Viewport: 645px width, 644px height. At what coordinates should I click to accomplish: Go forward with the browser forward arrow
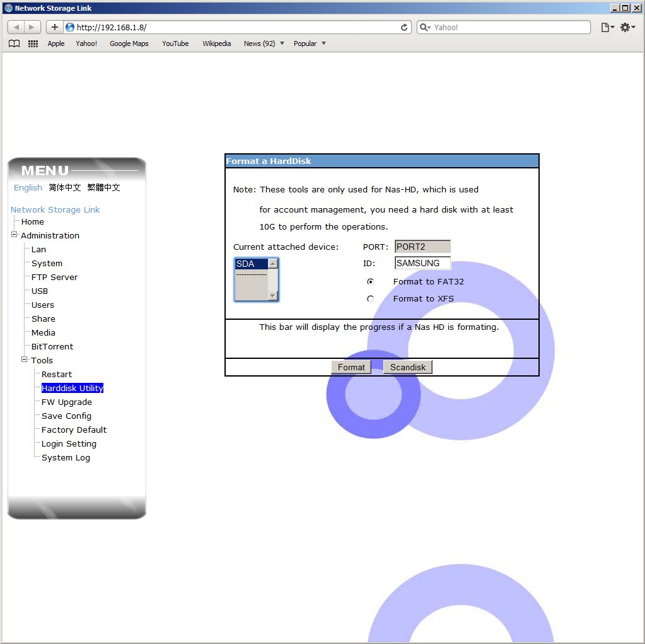[x=32, y=27]
